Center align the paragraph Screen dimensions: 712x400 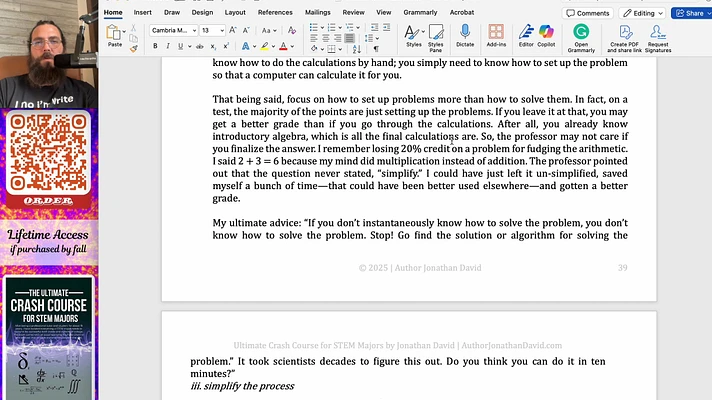pos(326,38)
